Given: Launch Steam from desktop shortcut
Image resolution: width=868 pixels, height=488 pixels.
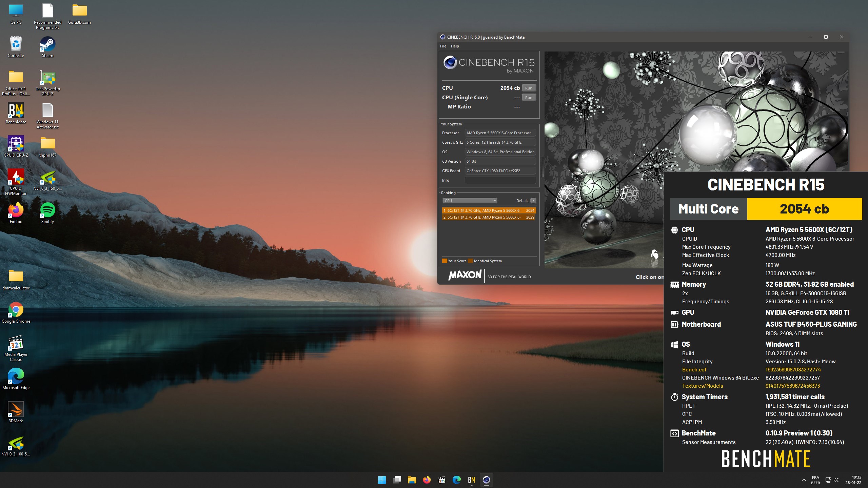Looking at the screenshot, I should [x=47, y=47].
